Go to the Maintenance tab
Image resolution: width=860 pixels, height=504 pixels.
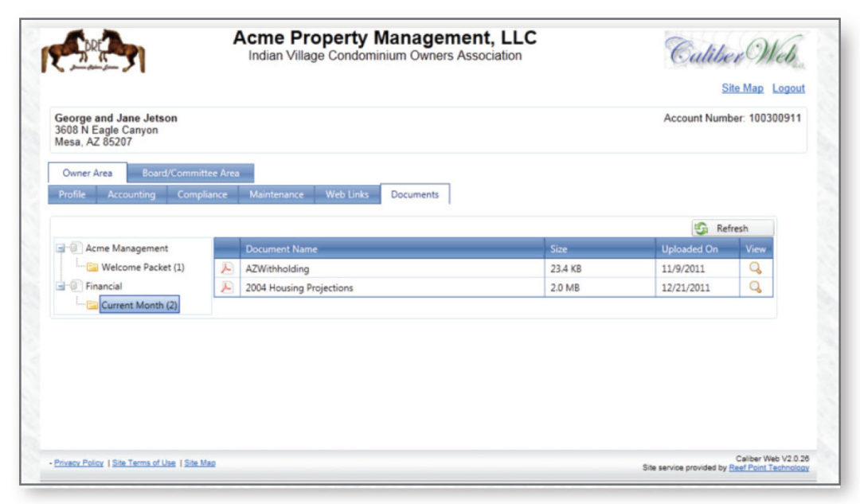pyautogui.click(x=276, y=195)
